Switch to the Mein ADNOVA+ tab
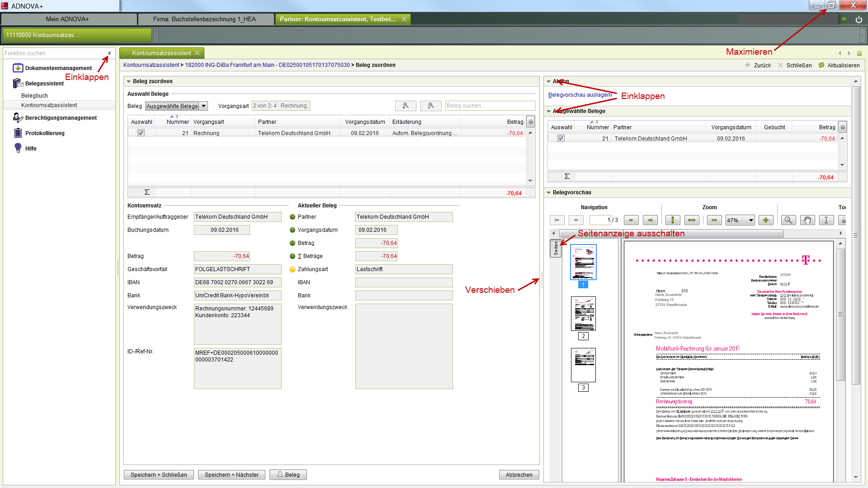 [68, 19]
